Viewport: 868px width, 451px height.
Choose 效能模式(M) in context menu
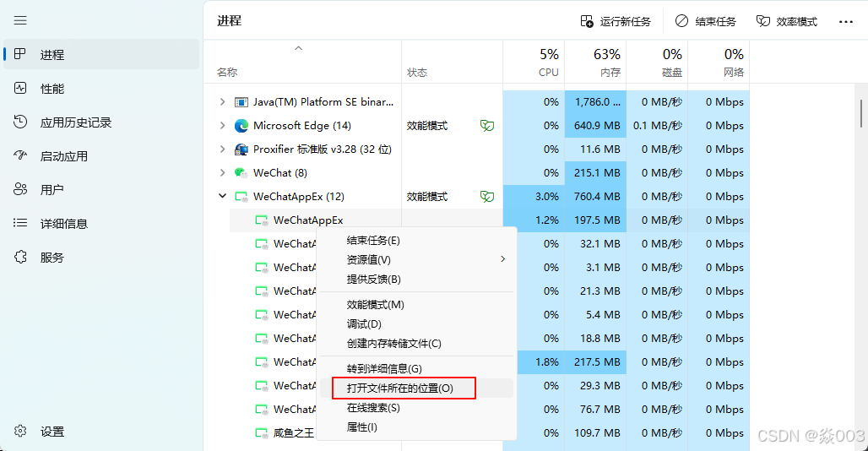[416, 305]
